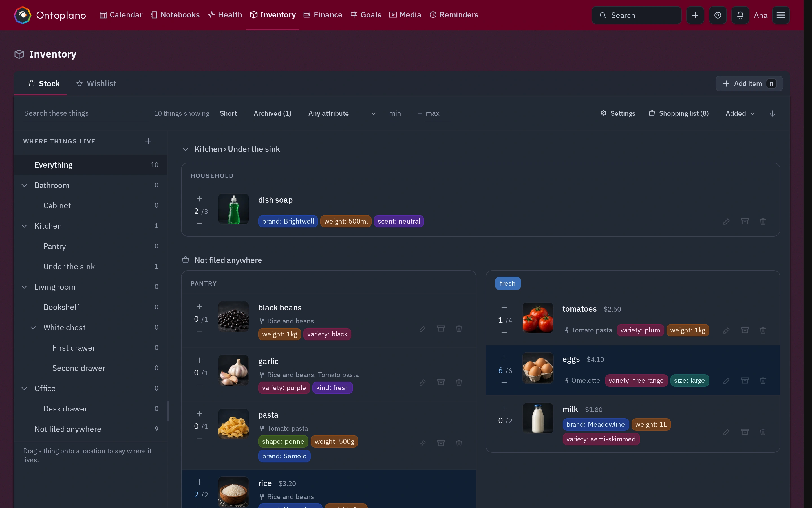Increase dish soap quantity
The height and width of the screenshot is (508, 812).
click(x=200, y=199)
